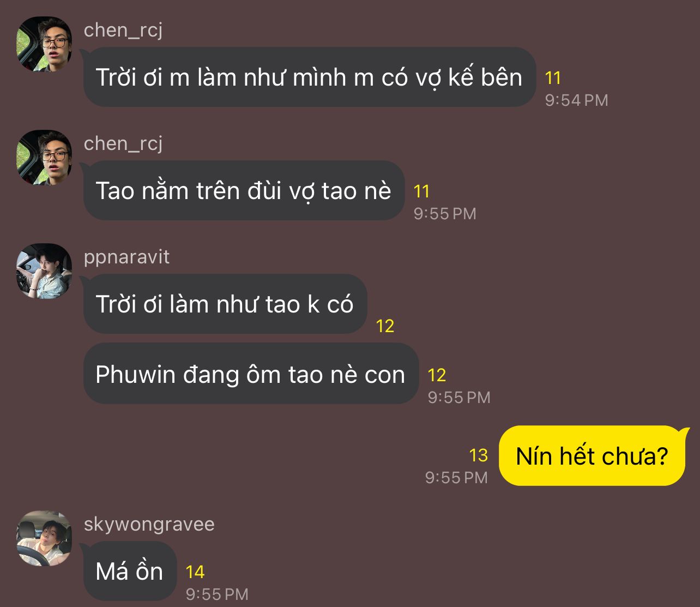Screen dimensions: 700x607
Task: Select the bubble "Trời ơi làm như tao k có"
Action: [225, 304]
